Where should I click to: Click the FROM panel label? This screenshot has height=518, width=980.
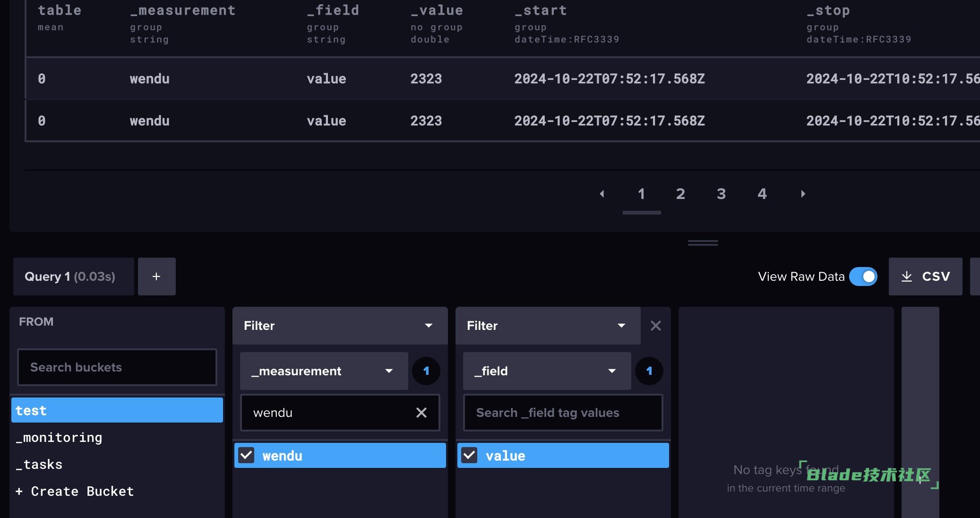click(36, 322)
